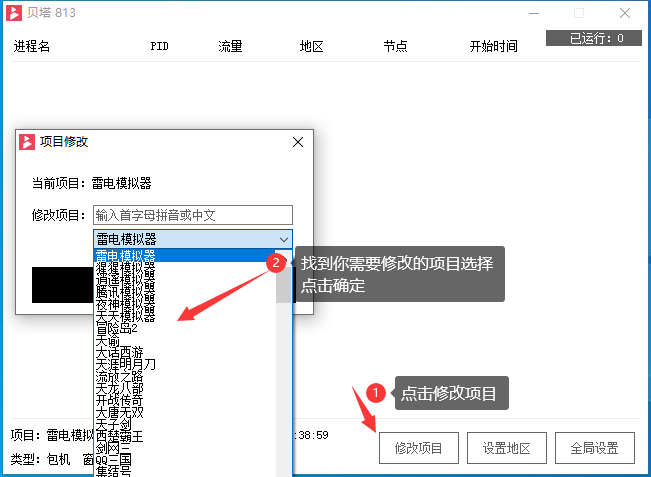Sort by 进程名 column header
This screenshot has height=477, width=651.
[32, 46]
